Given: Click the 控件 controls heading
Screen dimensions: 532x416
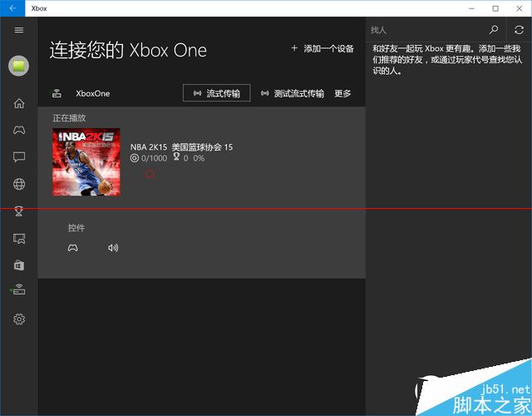Looking at the screenshot, I should (76, 228).
